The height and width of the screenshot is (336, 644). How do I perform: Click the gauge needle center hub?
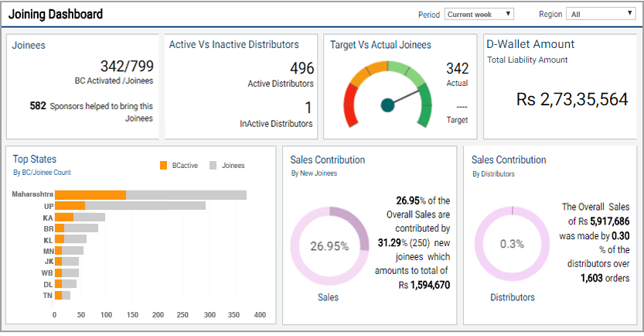(387, 105)
